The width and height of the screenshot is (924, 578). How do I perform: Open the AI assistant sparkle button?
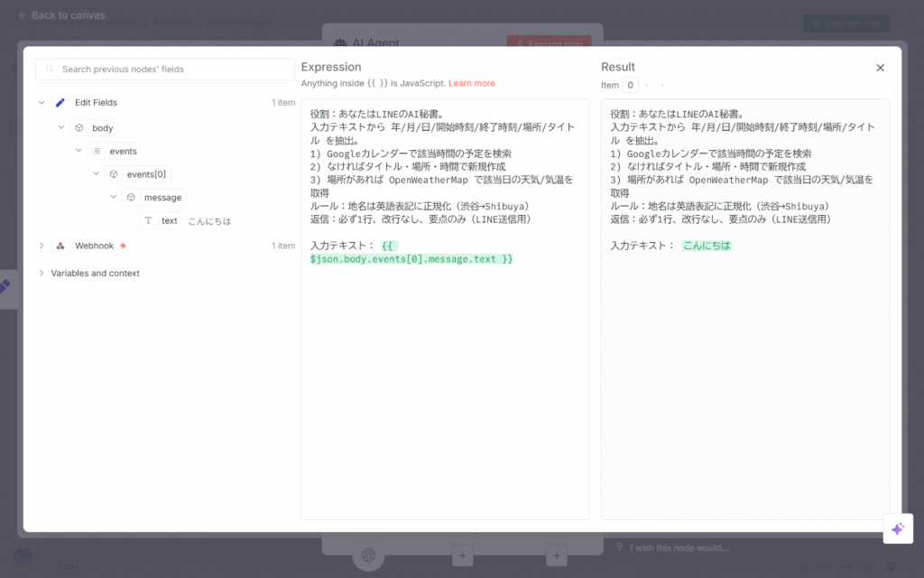point(897,529)
